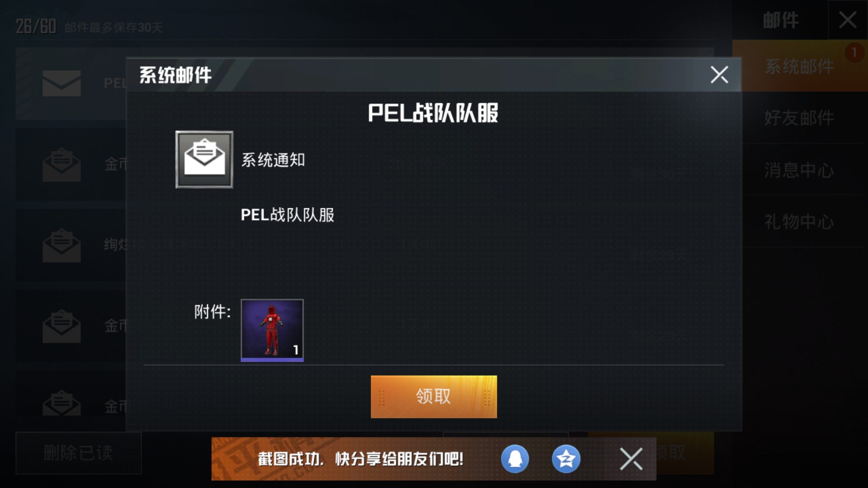Viewport: 868px width, 488px height.
Task: Select the fifth mail's opened envelope icon
Action: 62,403
